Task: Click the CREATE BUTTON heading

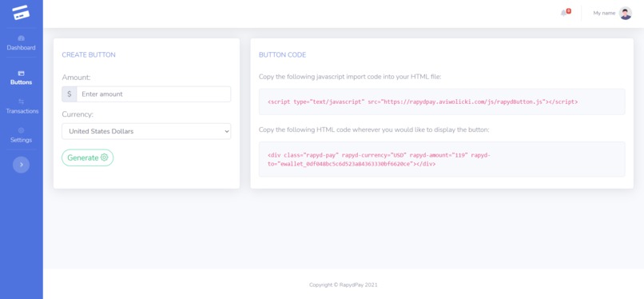Action: (89, 55)
